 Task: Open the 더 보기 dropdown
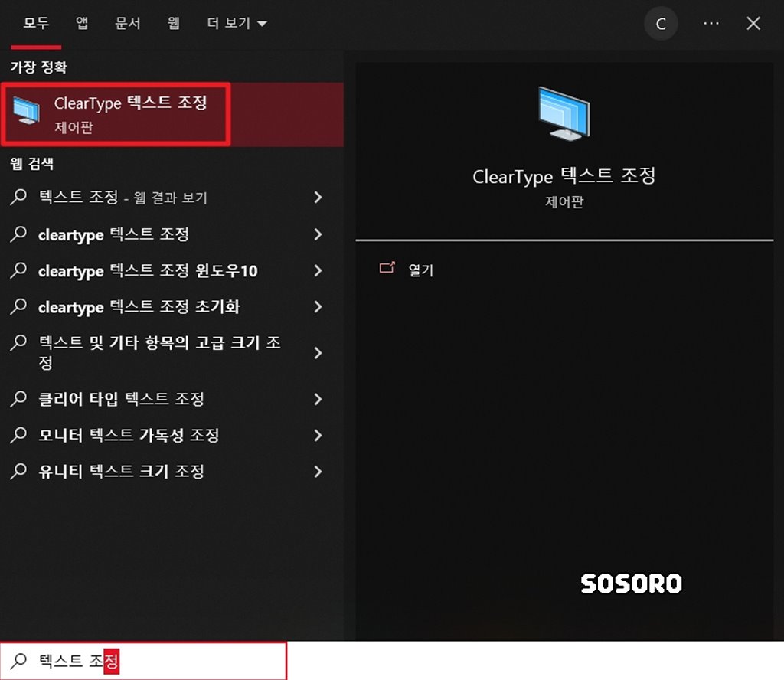(237, 23)
